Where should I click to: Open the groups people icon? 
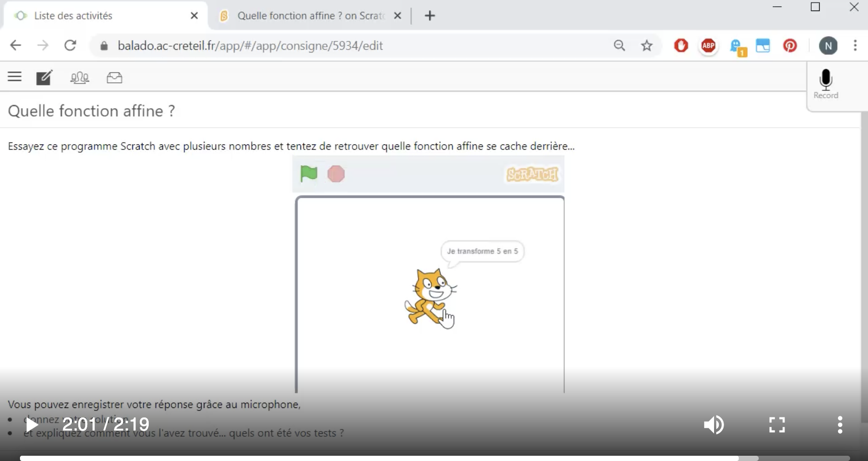pos(79,78)
